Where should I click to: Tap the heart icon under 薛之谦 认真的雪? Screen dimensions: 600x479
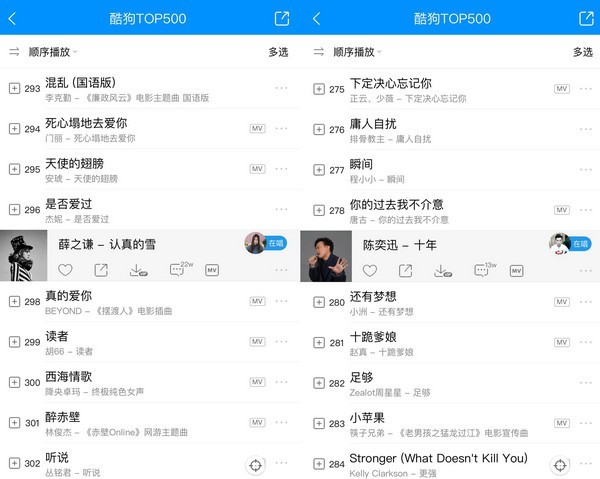(65, 270)
